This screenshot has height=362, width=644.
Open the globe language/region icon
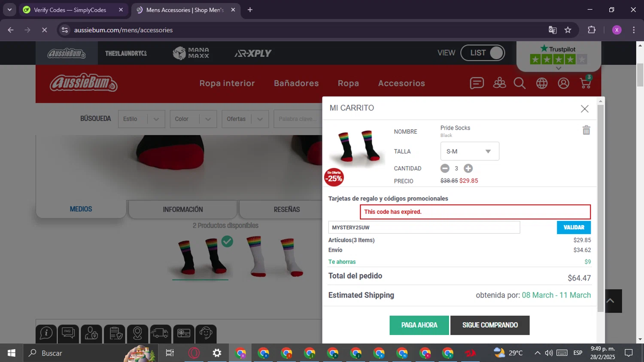542,83
